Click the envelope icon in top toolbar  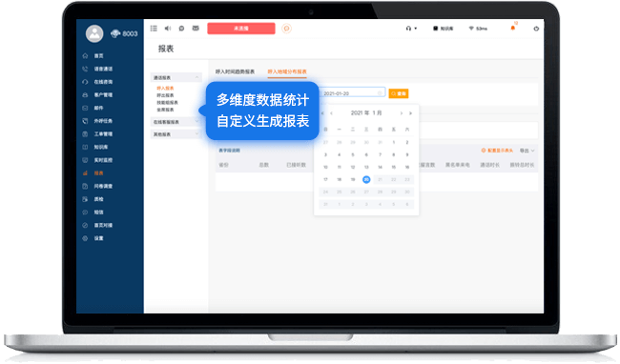[196, 29]
